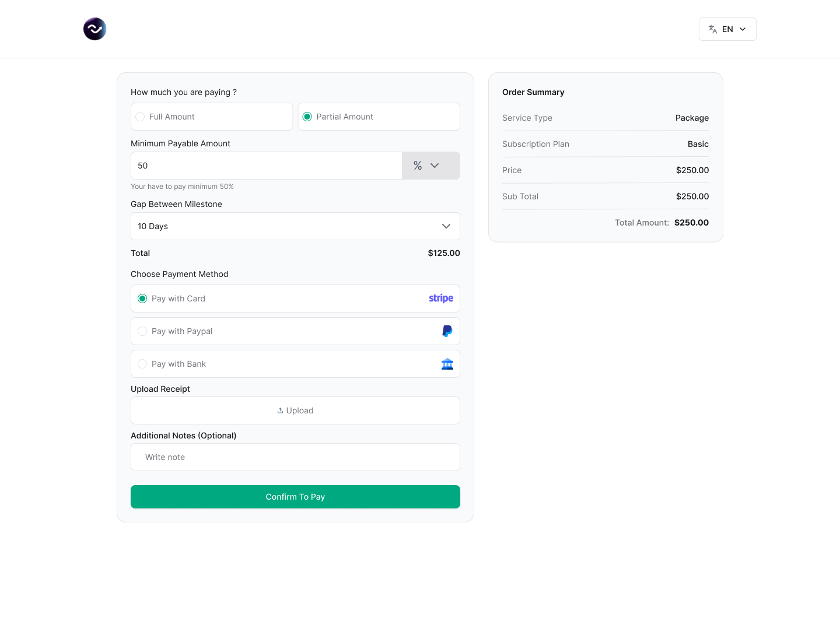Screen dimensions: 840x632
Task: Select the Partial Amount radio option
Action: point(307,117)
